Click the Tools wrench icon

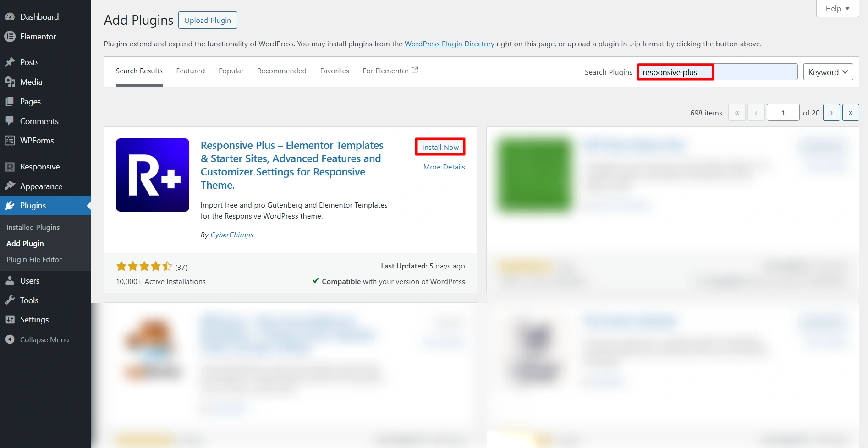pos(10,300)
